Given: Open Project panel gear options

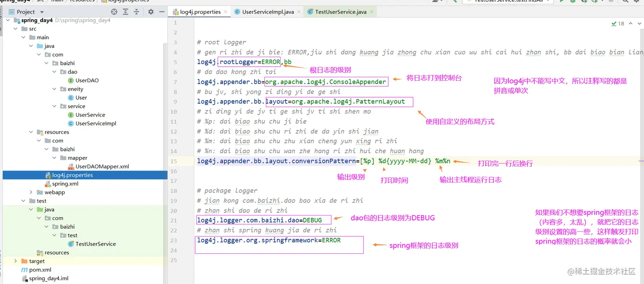Looking at the screenshot, I should pos(151,12).
